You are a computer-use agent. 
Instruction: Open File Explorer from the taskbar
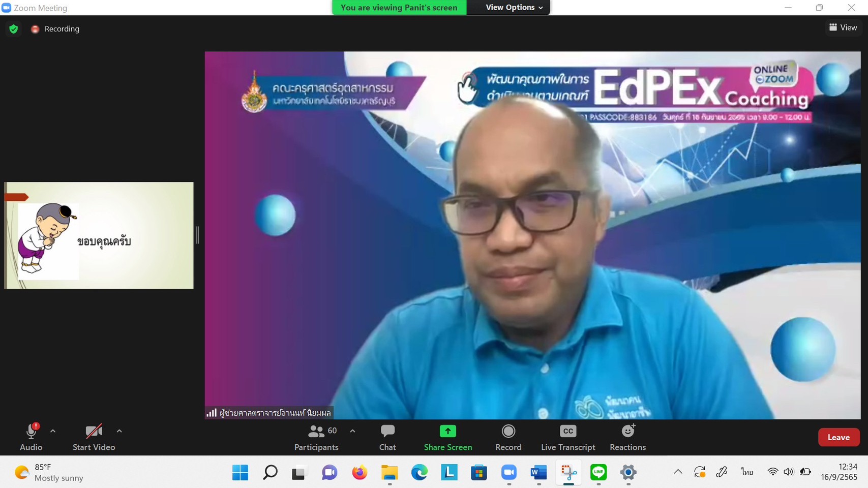pyautogui.click(x=390, y=473)
